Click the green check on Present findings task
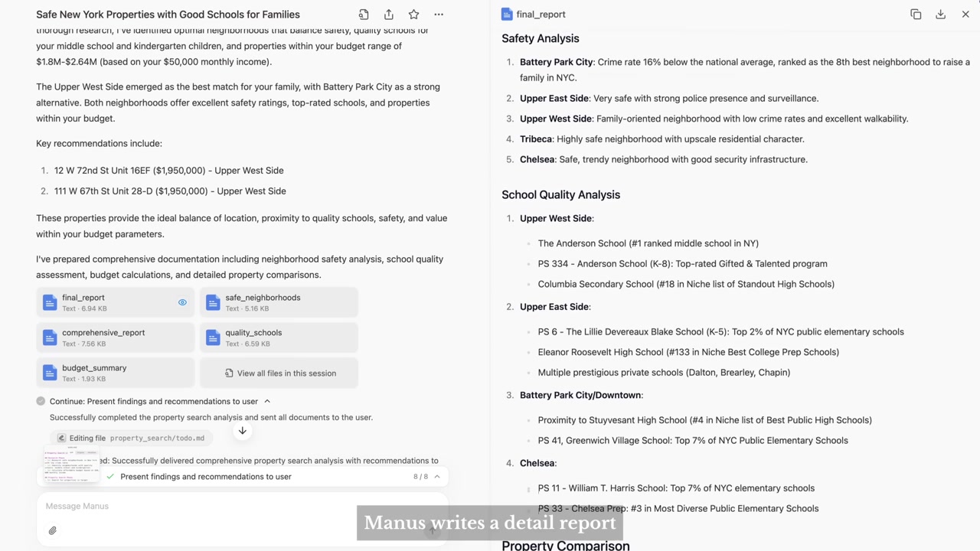The image size is (980, 551). click(x=111, y=477)
